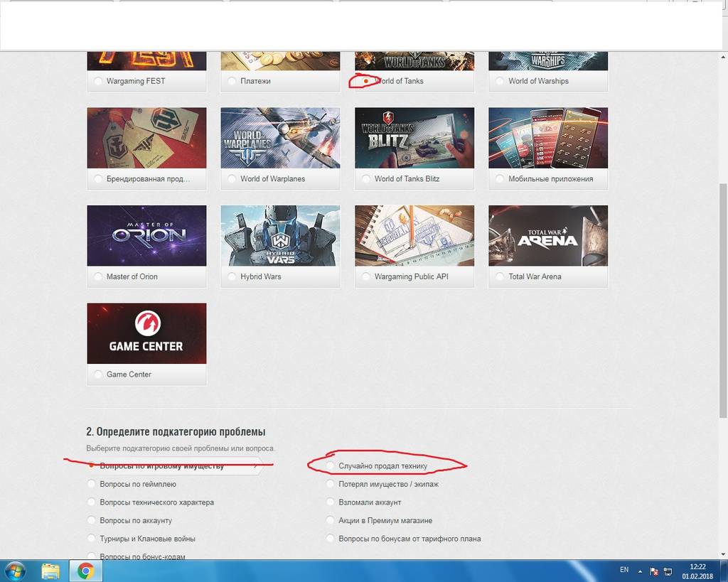Open the World of Warplanes card image
728x582 pixels.
point(280,138)
